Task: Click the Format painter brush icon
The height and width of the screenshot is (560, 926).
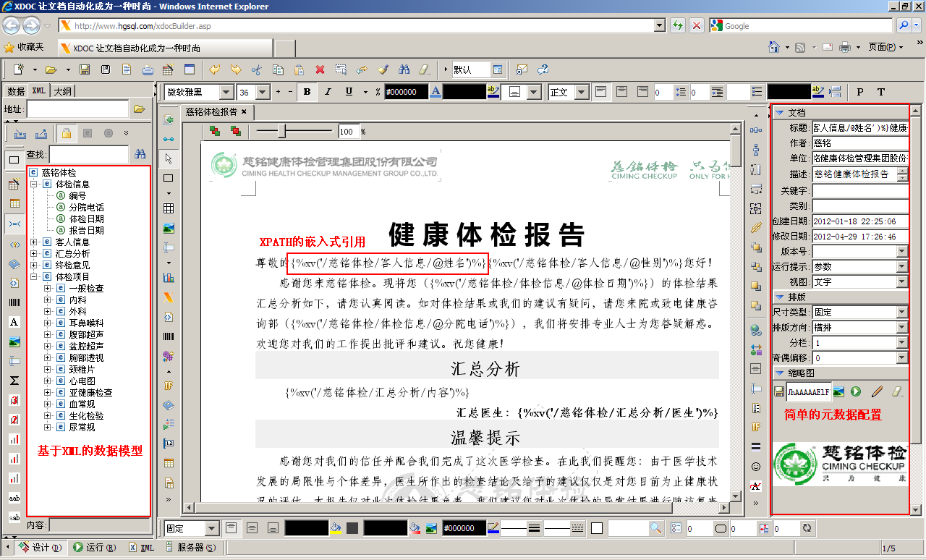Action: pos(383,69)
